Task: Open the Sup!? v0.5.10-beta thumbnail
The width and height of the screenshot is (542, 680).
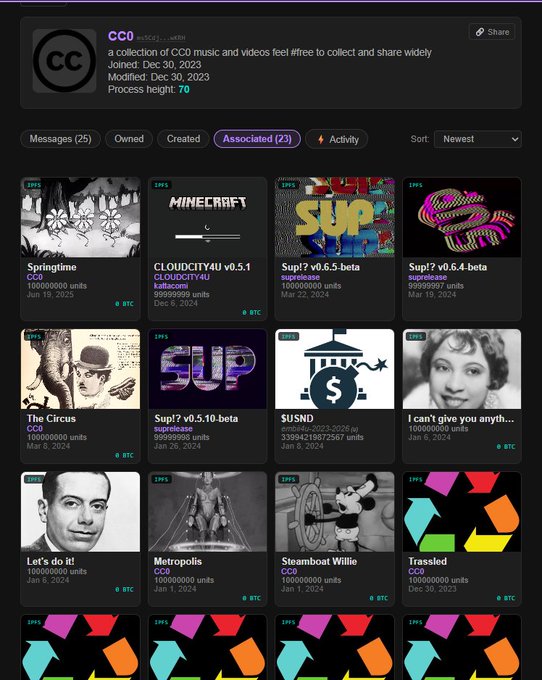Action: [208, 369]
